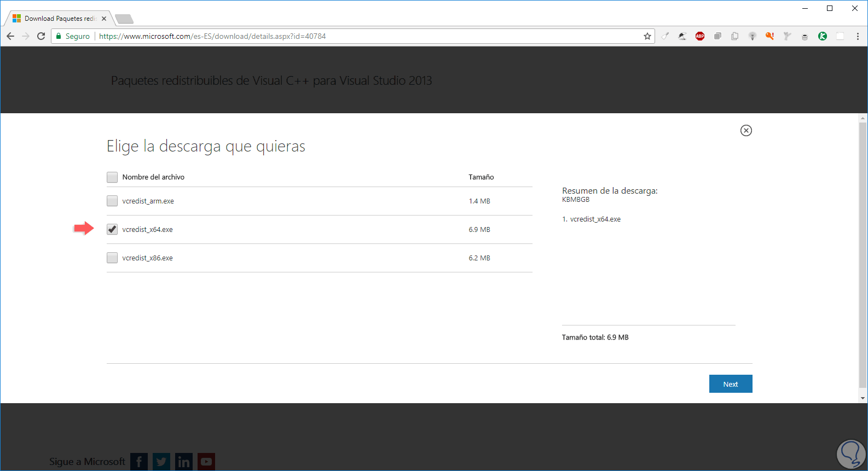Viewport: 868px width, 471px height.
Task: Click the browser forward arrow
Action: (x=26, y=36)
